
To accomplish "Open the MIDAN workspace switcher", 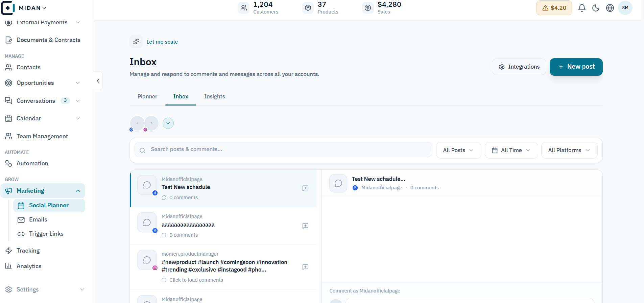I will [x=32, y=8].
